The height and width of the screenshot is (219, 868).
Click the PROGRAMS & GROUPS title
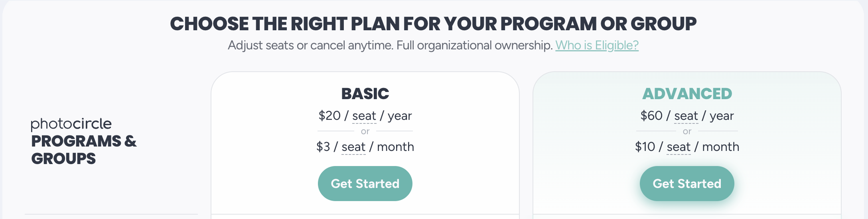click(84, 150)
